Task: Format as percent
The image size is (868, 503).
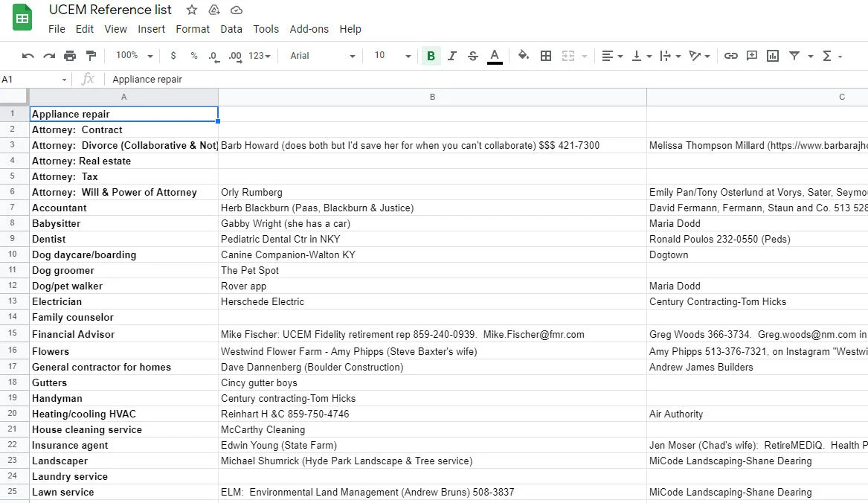Action: (193, 55)
